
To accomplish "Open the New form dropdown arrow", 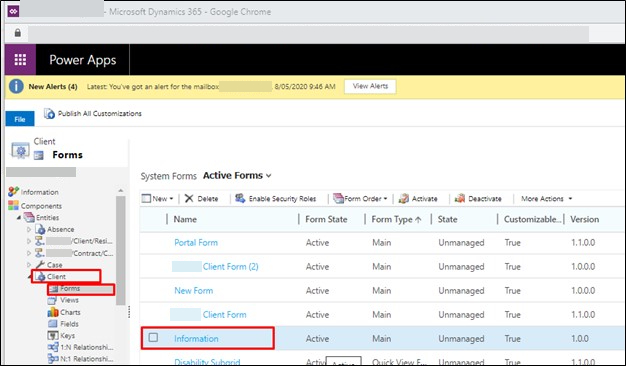I will (x=171, y=199).
